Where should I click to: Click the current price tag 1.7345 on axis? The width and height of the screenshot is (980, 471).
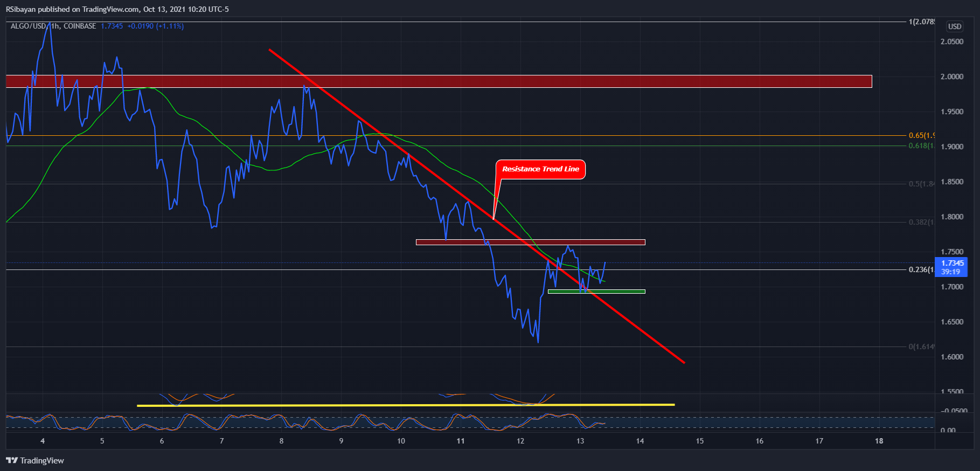951,267
